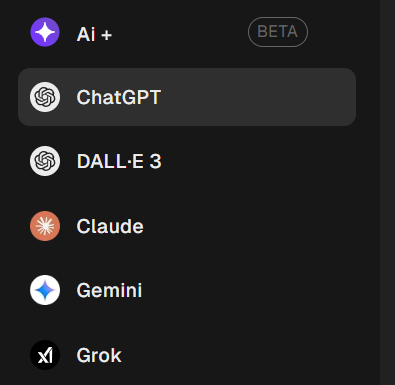
Task: Select the black Grok xAI icon
Action: pos(45,355)
